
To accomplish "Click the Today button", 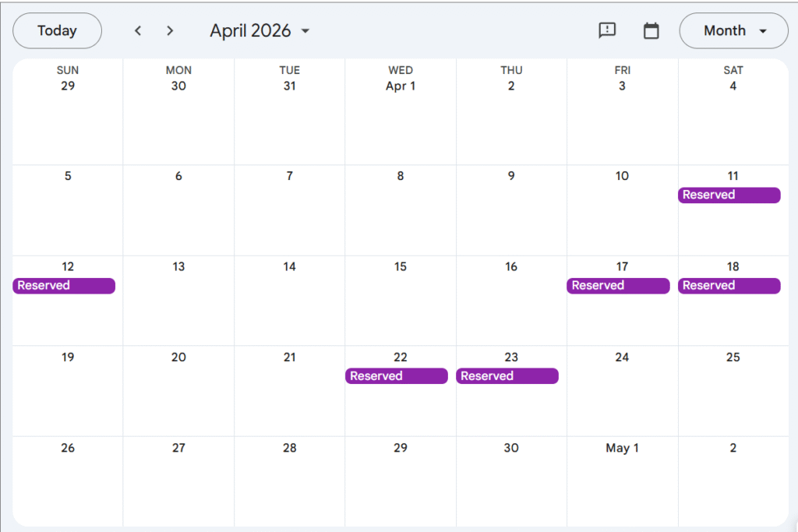I will click(57, 30).
